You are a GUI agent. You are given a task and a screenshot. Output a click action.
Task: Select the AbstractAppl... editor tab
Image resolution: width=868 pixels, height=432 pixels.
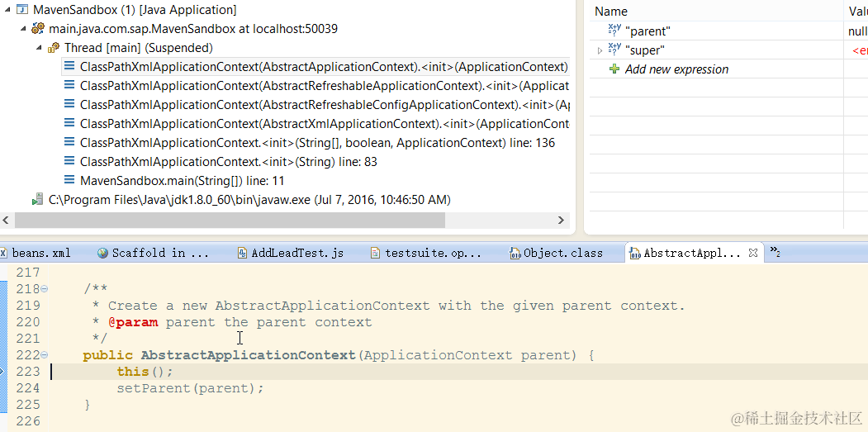click(x=692, y=253)
